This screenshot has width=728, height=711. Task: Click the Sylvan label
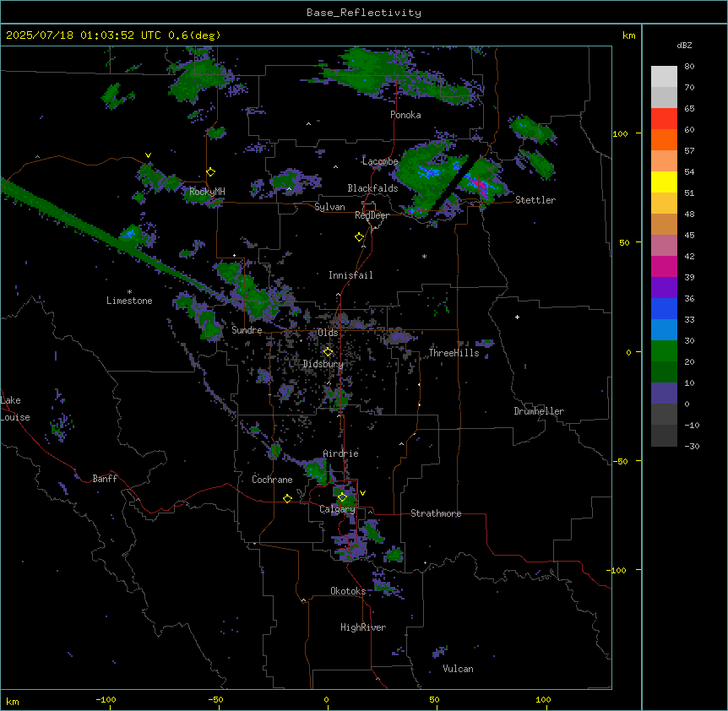pos(329,207)
